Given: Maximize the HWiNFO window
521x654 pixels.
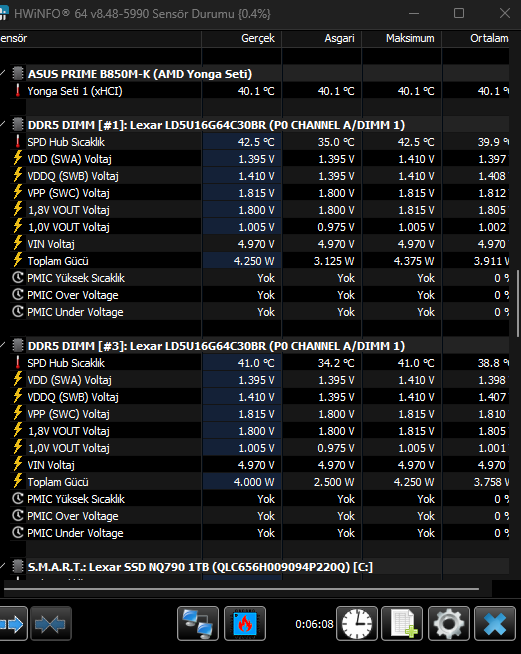Looking at the screenshot, I should (x=459, y=13).
